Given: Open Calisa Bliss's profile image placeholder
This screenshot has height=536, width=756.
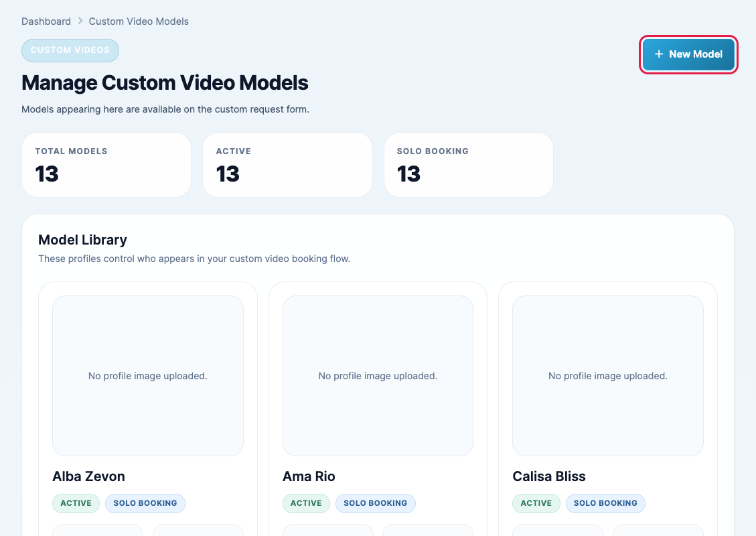Looking at the screenshot, I should pos(608,376).
